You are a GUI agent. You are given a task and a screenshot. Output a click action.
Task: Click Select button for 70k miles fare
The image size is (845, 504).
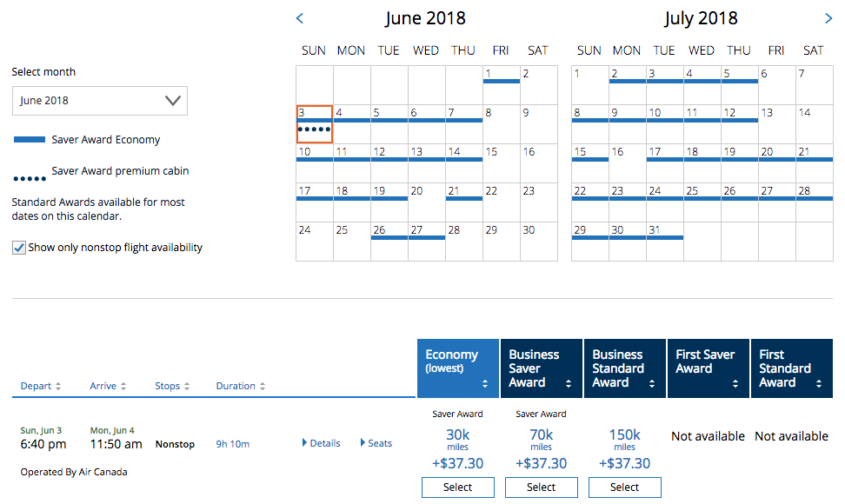coord(541,487)
